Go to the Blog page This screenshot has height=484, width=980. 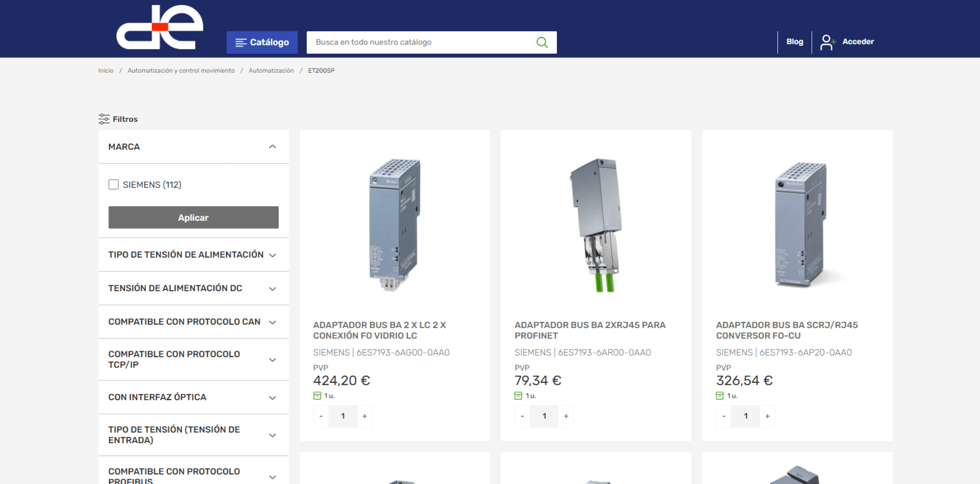click(794, 42)
